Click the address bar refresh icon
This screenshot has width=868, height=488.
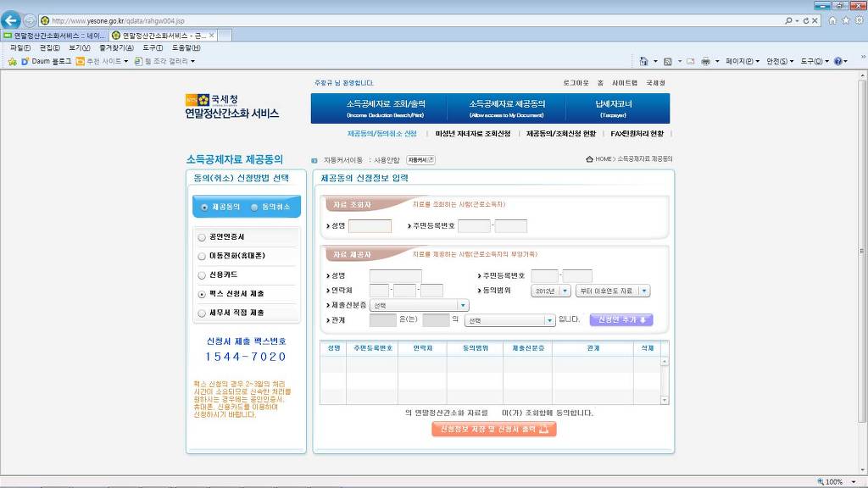pos(806,20)
